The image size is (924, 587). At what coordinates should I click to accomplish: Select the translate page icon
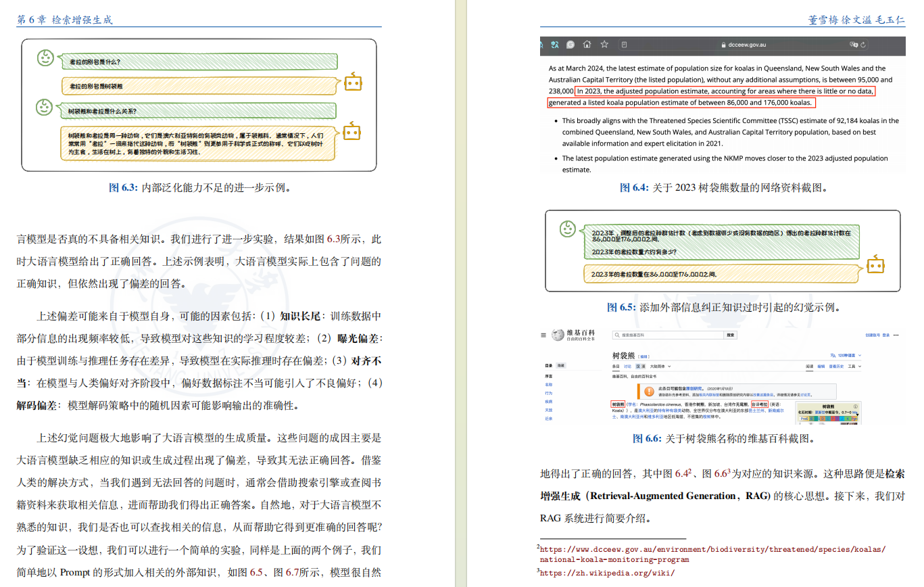pos(555,45)
